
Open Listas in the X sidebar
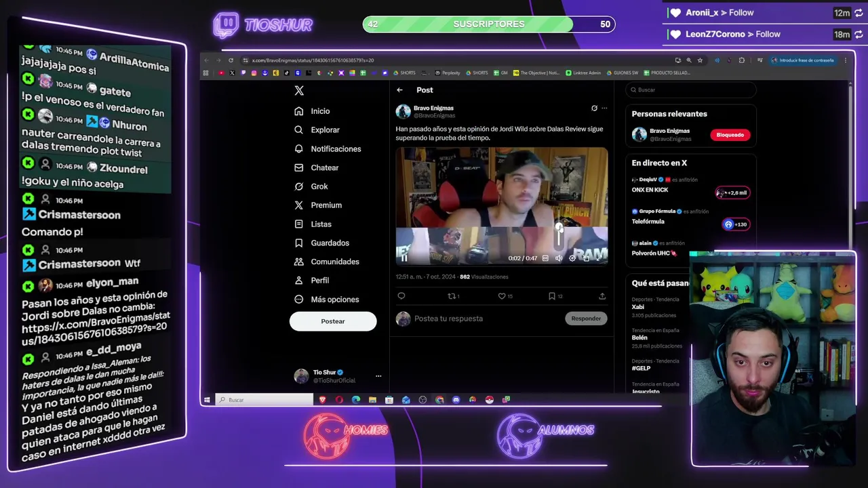click(313, 224)
